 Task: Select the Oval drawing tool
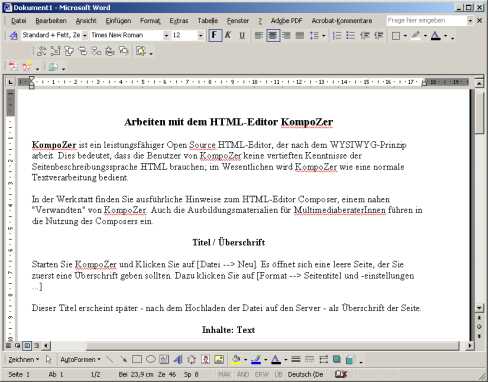click(151, 359)
